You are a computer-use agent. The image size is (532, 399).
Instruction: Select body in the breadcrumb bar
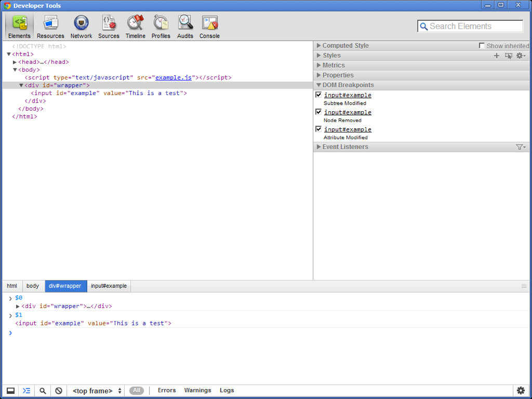click(33, 286)
